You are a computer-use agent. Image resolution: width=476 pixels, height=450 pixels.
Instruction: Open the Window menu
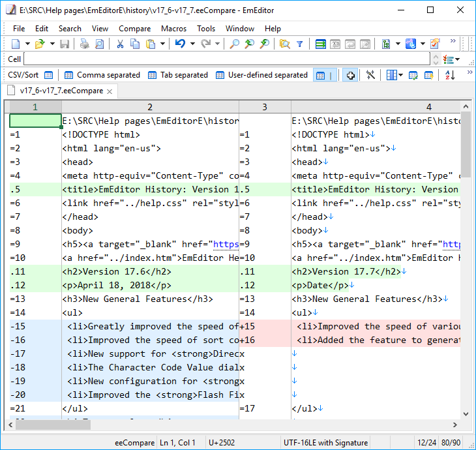coord(240,29)
